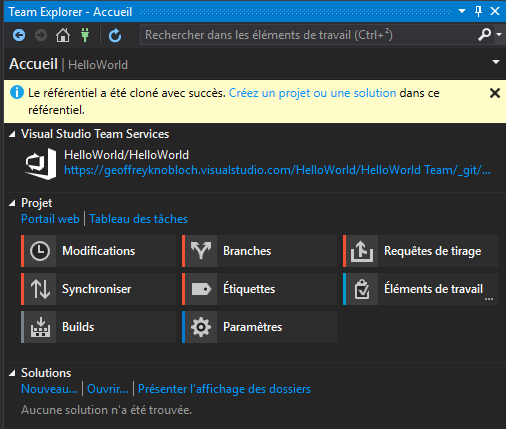Go back with the blue arrow

[x=19, y=35]
